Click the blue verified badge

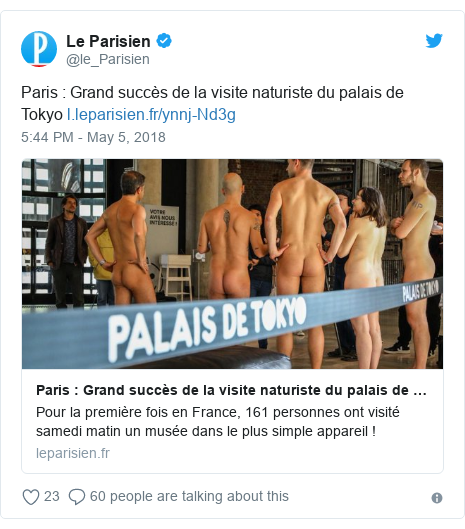tap(164, 41)
